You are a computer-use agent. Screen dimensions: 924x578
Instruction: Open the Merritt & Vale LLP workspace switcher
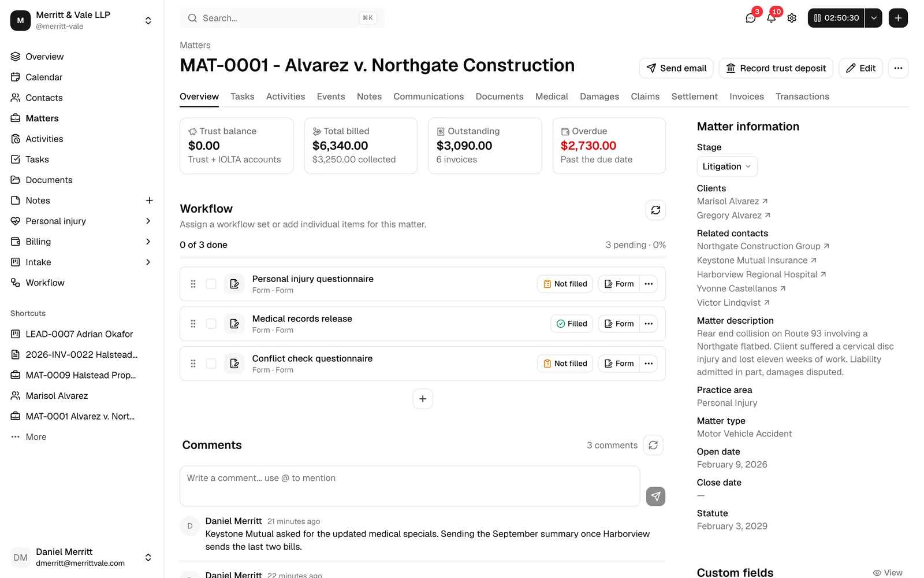tap(81, 20)
